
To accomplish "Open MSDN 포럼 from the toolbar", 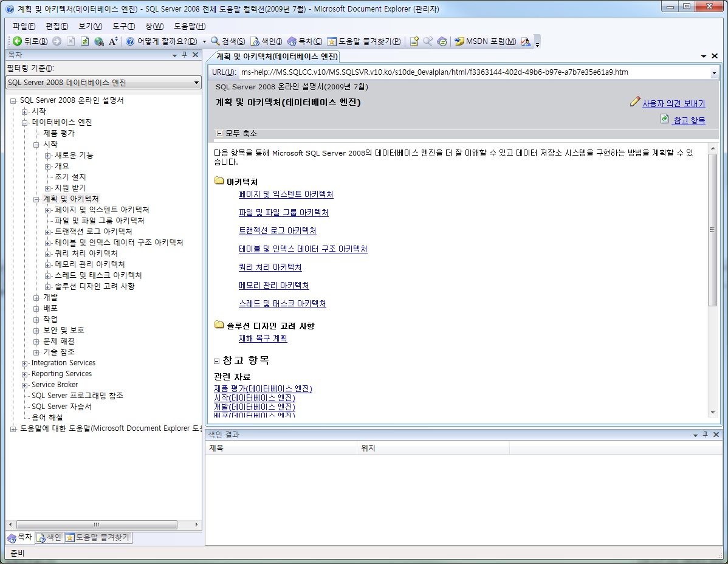I will pyautogui.click(x=485, y=41).
